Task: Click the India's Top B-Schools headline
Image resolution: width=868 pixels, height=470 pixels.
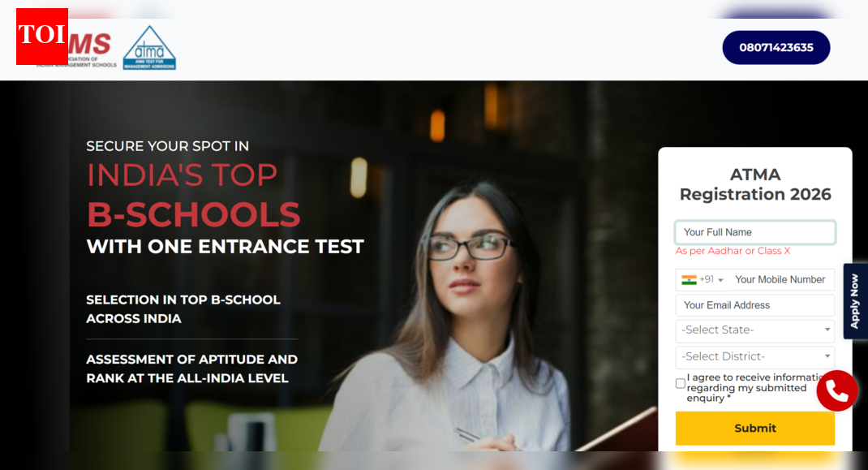Action: (x=194, y=195)
